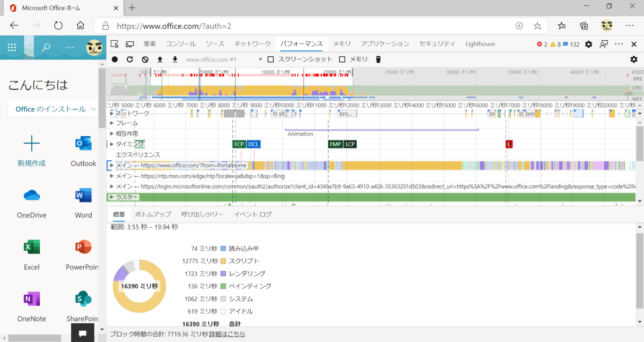Click the ペインティング green color swatch
644x342 pixels.
point(223,286)
